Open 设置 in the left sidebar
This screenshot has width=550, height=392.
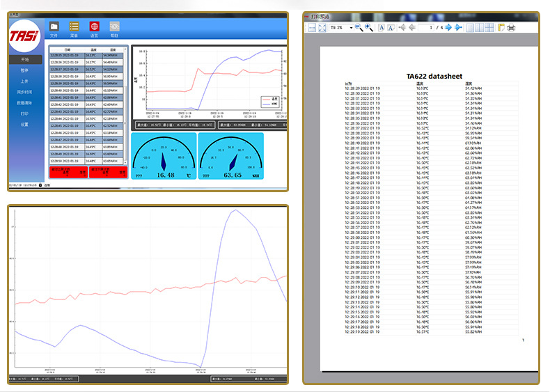(24, 124)
